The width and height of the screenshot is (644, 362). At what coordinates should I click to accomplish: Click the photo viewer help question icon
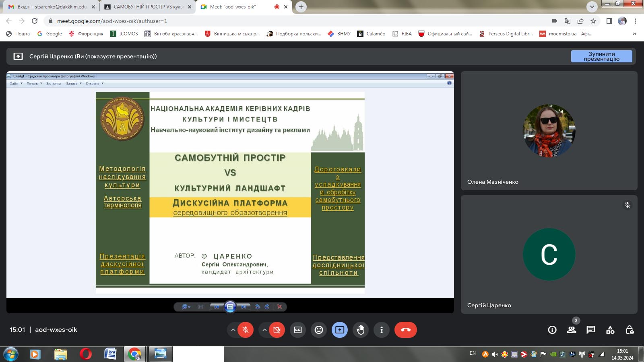pyautogui.click(x=449, y=83)
